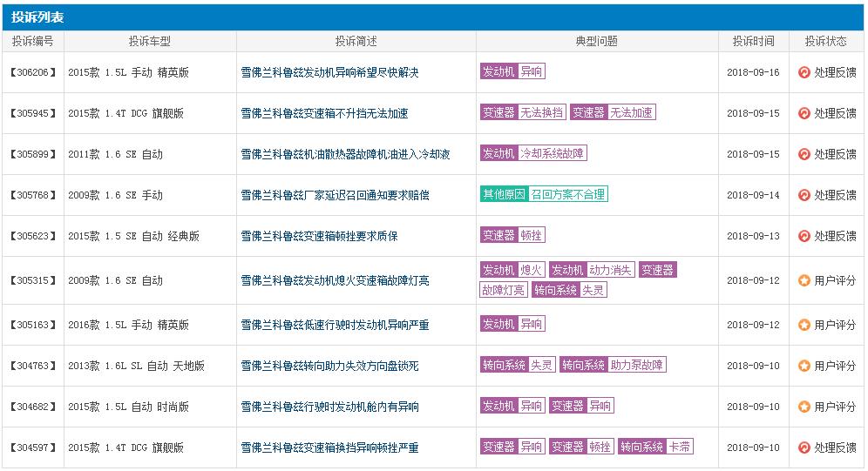Image resolution: width=868 pixels, height=471 pixels.
Task: Click the 典型问题 column header
Action: (597, 42)
